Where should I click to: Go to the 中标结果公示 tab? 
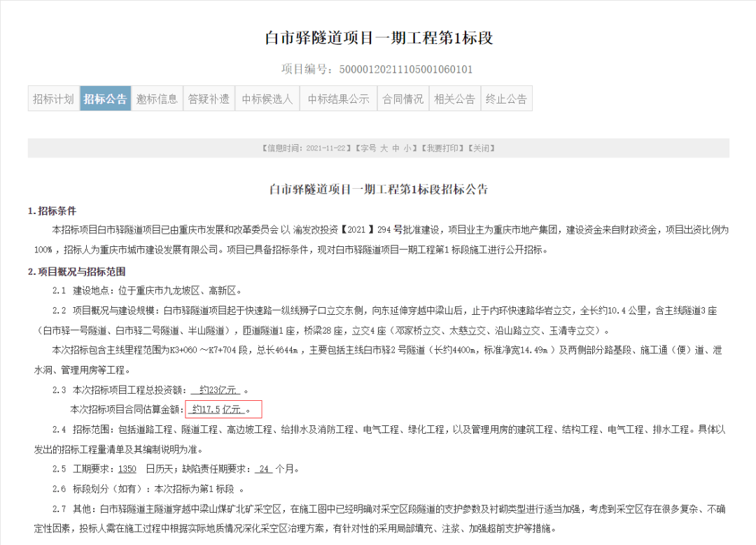338,99
